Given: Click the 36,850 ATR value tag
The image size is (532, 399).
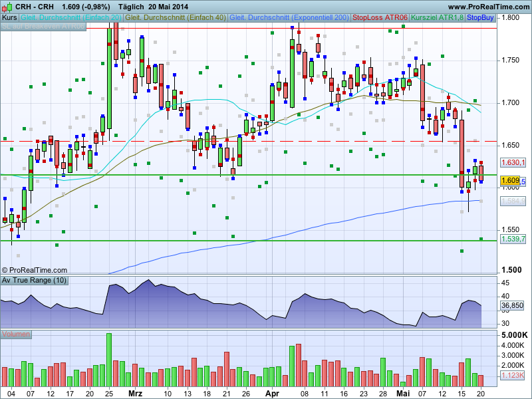Looking at the screenshot, I should click(x=512, y=305).
